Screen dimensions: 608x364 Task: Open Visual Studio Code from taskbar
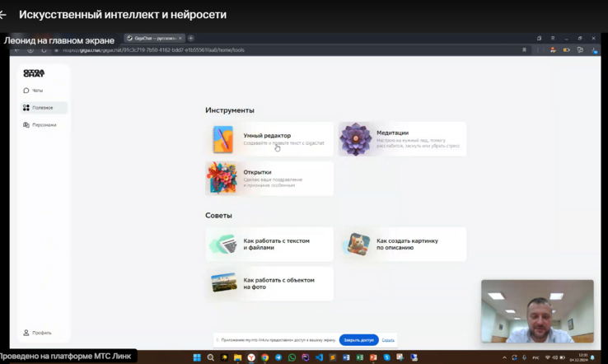pyautogui.click(x=319, y=357)
